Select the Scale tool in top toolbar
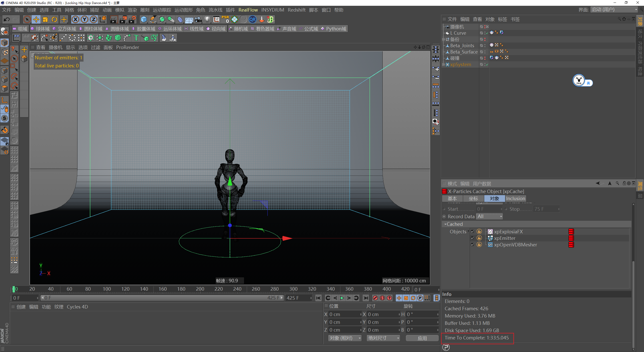Viewport: 644px width, 352px height. click(45, 19)
